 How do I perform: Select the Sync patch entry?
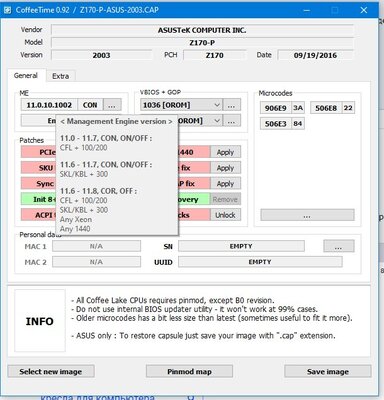click(x=39, y=183)
